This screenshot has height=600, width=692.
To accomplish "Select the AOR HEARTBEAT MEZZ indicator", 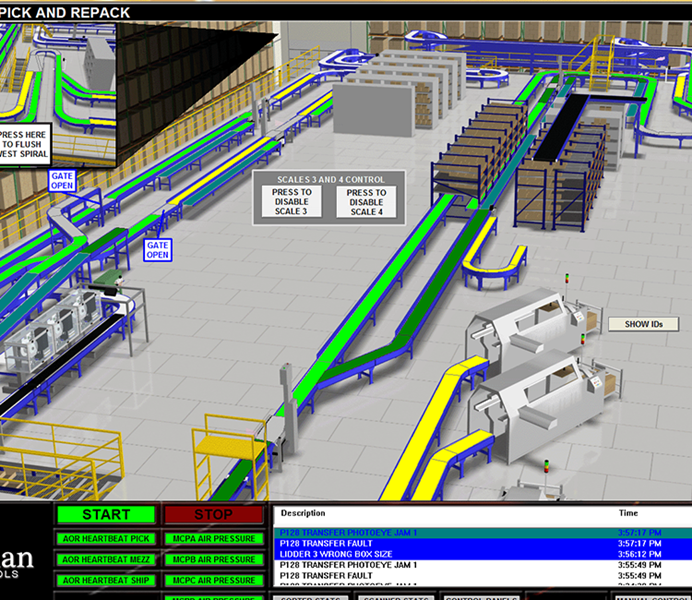I will coord(106,559).
